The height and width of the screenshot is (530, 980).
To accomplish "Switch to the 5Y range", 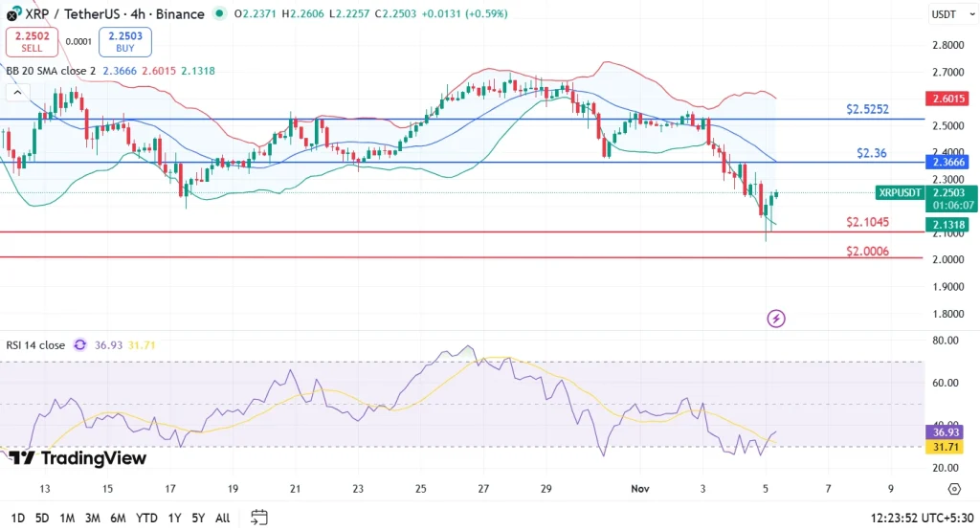I will coord(198,518).
